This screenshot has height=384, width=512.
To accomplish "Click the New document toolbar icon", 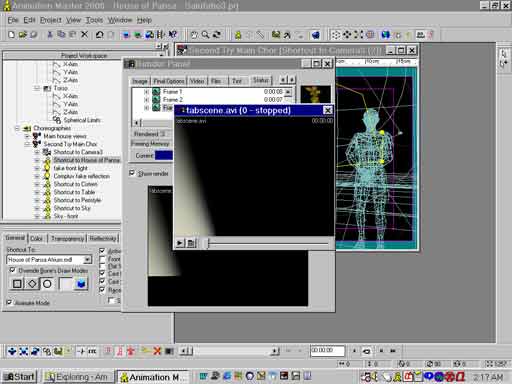I will (11, 35).
